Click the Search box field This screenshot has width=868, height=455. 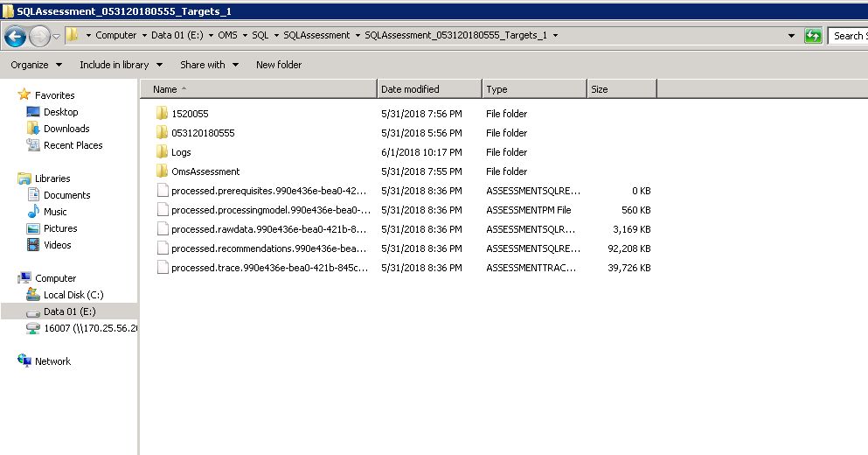coord(848,36)
